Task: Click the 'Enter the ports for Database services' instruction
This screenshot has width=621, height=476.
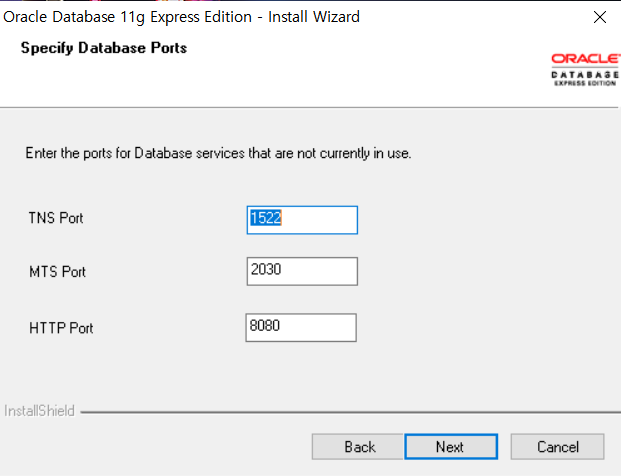Action: coord(218,153)
